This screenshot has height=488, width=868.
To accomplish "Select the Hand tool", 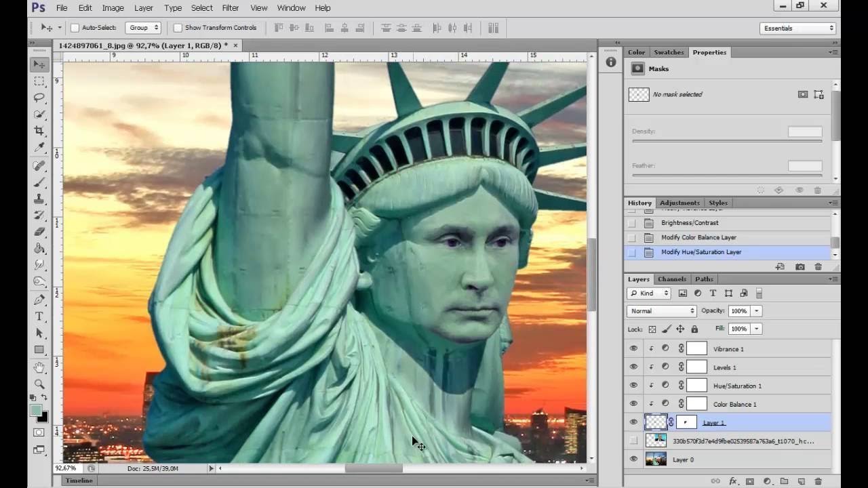I will pyautogui.click(x=39, y=368).
